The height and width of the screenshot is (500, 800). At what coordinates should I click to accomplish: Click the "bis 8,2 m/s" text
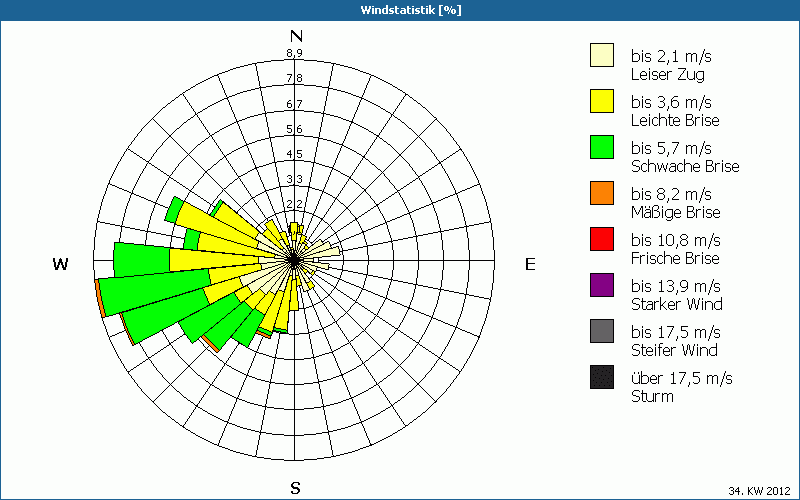point(671,194)
